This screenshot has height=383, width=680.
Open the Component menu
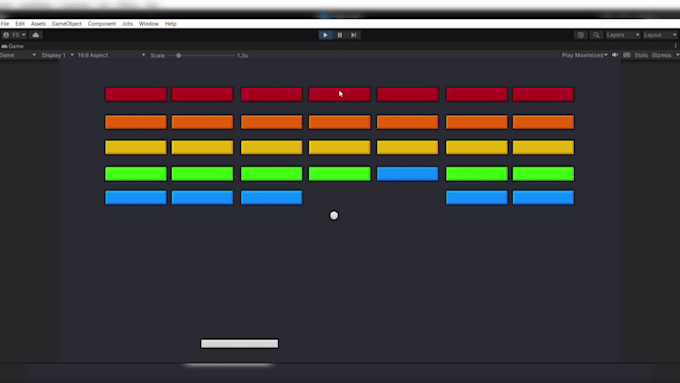point(102,24)
